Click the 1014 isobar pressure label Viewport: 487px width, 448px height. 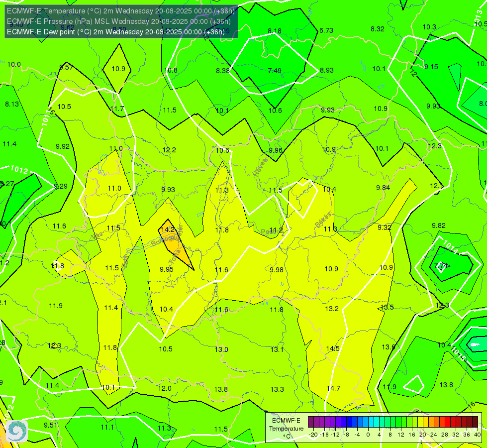point(450,246)
